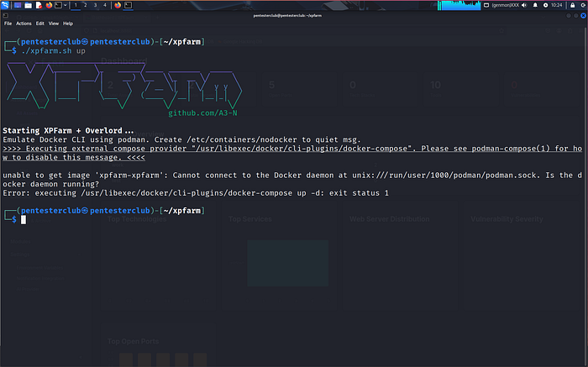The height and width of the screenshot is (367, 588).
Task: Click 'Error: executing' exit status 1 line
Action: click(x=196, y=193)
